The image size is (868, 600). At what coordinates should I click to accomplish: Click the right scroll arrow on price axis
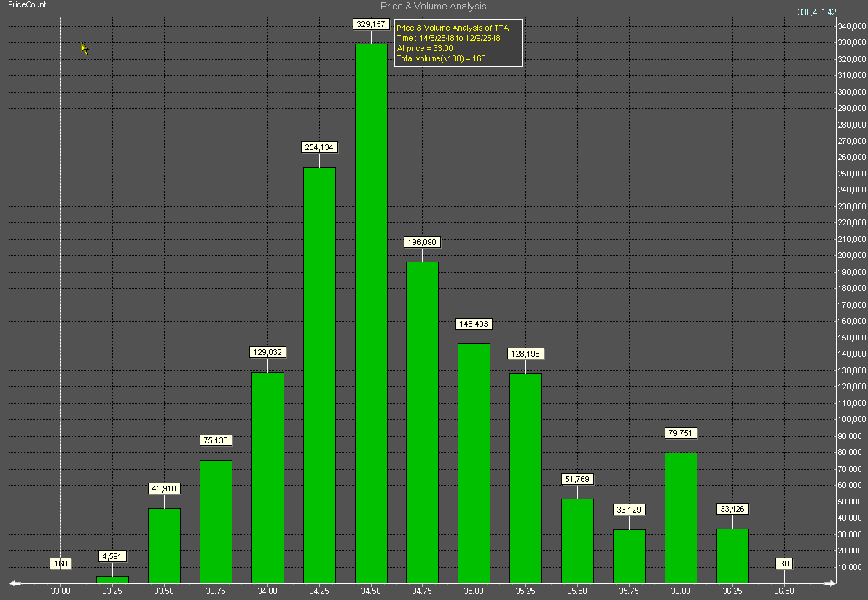click(830, 583)
